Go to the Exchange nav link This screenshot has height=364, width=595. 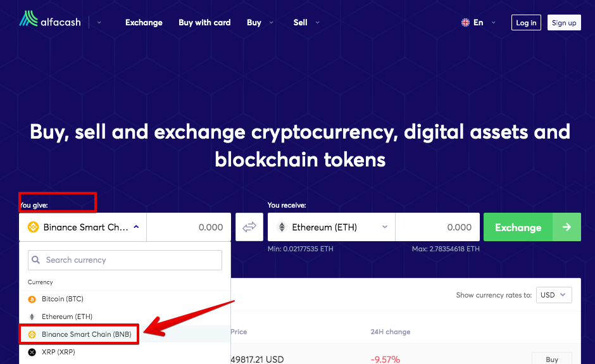[144, 22]
